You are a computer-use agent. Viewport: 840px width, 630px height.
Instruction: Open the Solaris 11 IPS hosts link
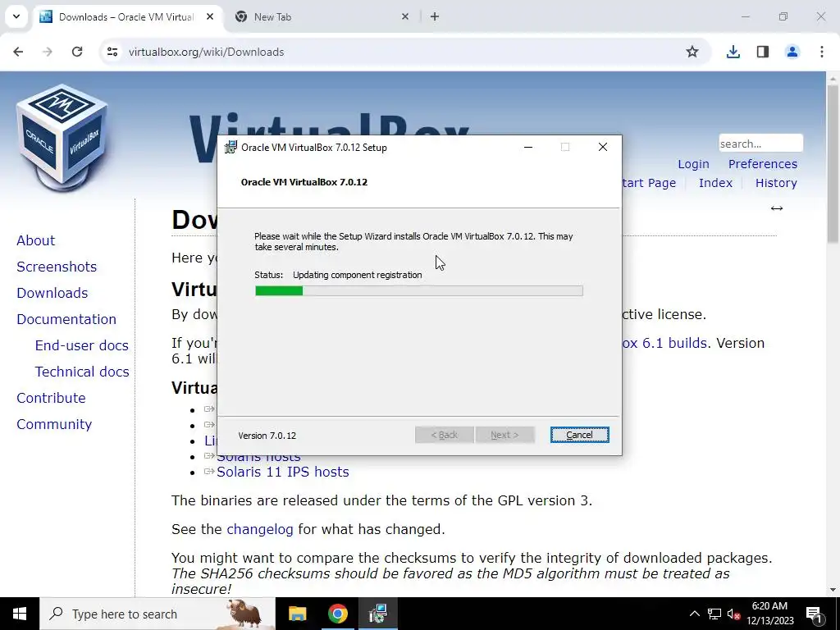[282, 472]
